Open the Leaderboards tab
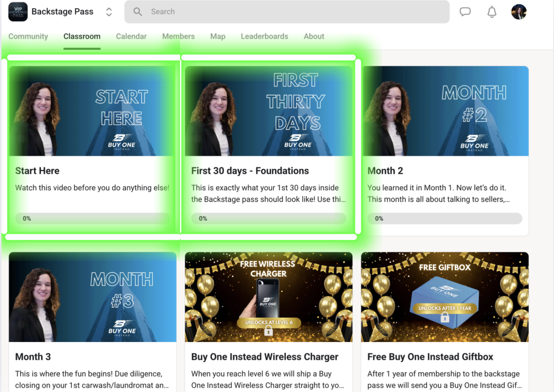Viewport: 554px width, 392px height. (264, 36)
